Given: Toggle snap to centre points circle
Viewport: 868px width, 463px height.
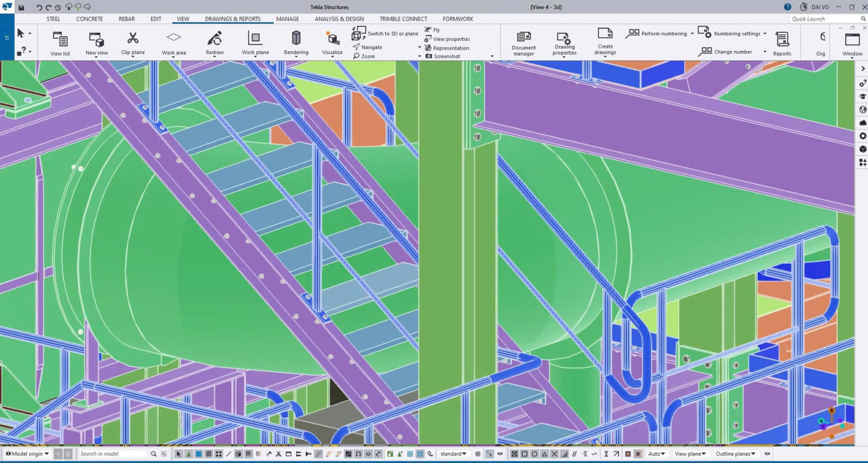Looking at the screenshot, I should coord(534,454).
